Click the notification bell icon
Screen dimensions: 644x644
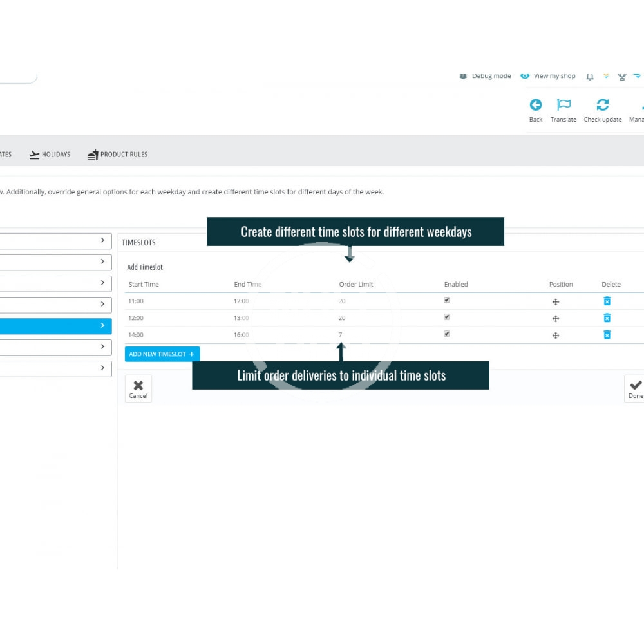pyautogui.click(x=590, y=77)
